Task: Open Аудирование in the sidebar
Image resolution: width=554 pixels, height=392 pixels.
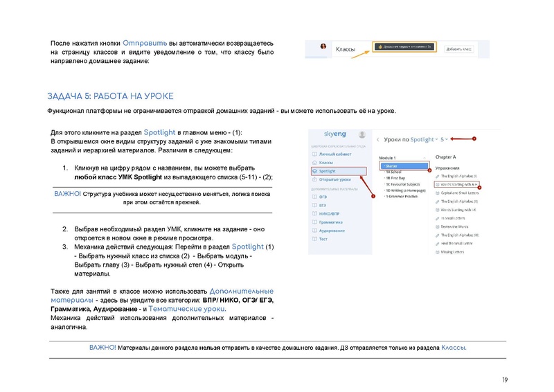Action: coord(332,231)
